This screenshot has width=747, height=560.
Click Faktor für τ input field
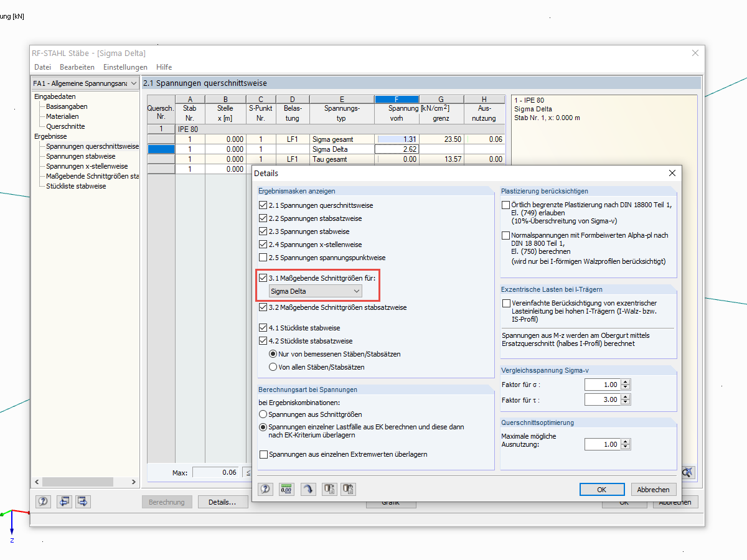tap(603, 400)
